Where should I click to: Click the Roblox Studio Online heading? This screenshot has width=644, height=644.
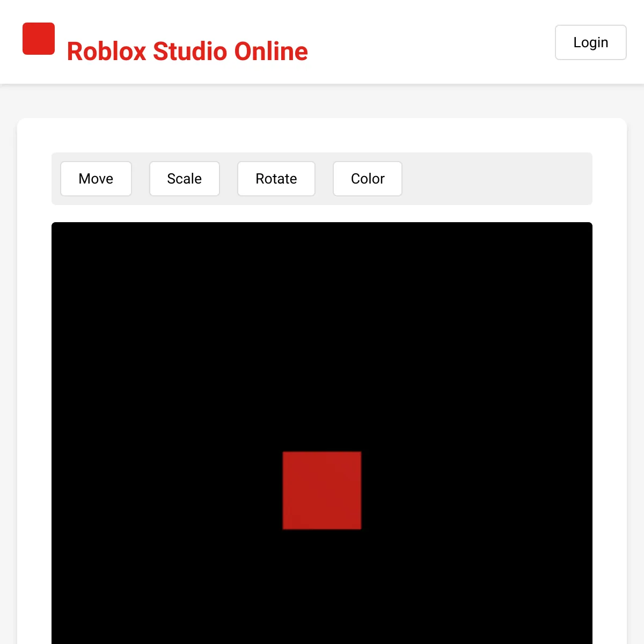coord(187,51)
